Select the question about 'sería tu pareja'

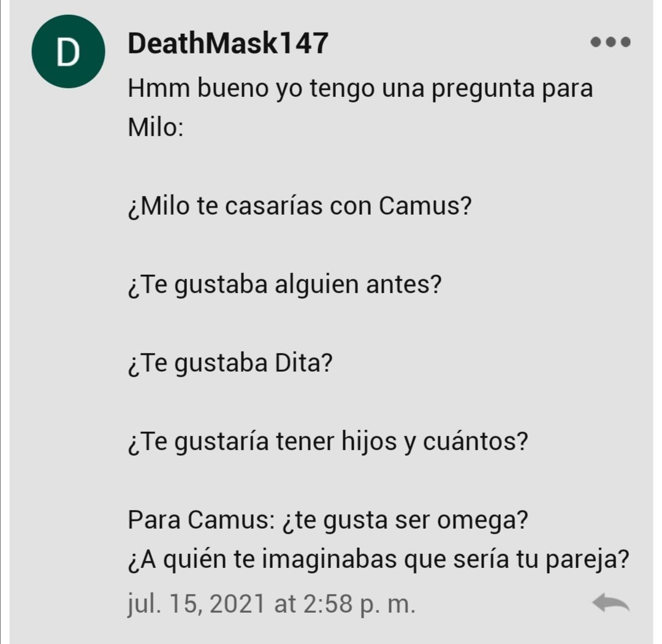(x=378, y=559)
